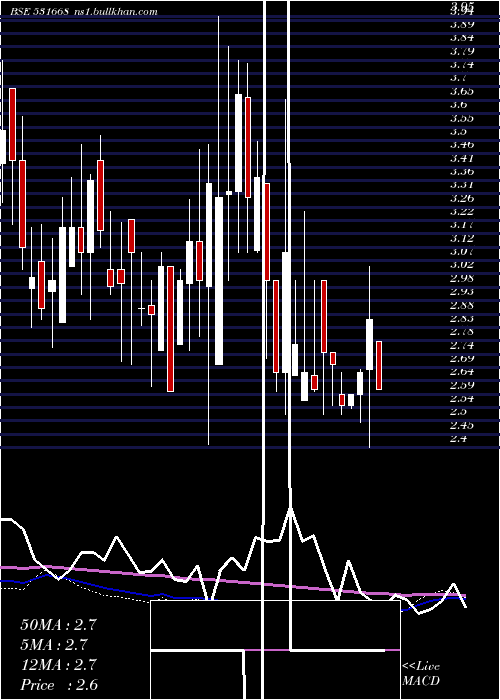
Task: Click the 2.69 price axis label
Action: [462, 358]
